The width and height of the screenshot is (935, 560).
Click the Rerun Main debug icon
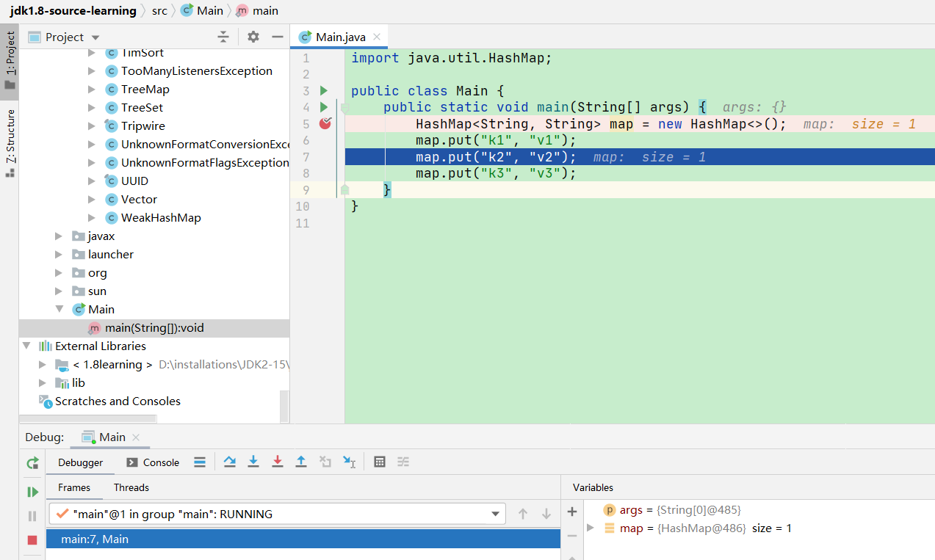pyautogui.click(x=32, y=463)
